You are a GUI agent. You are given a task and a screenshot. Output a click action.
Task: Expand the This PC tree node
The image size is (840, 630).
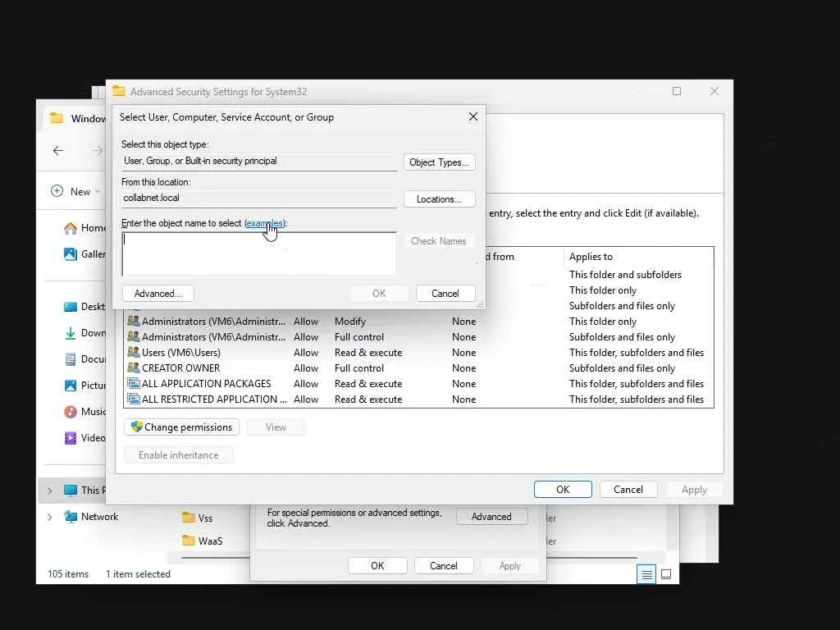(x=49, y=491)
